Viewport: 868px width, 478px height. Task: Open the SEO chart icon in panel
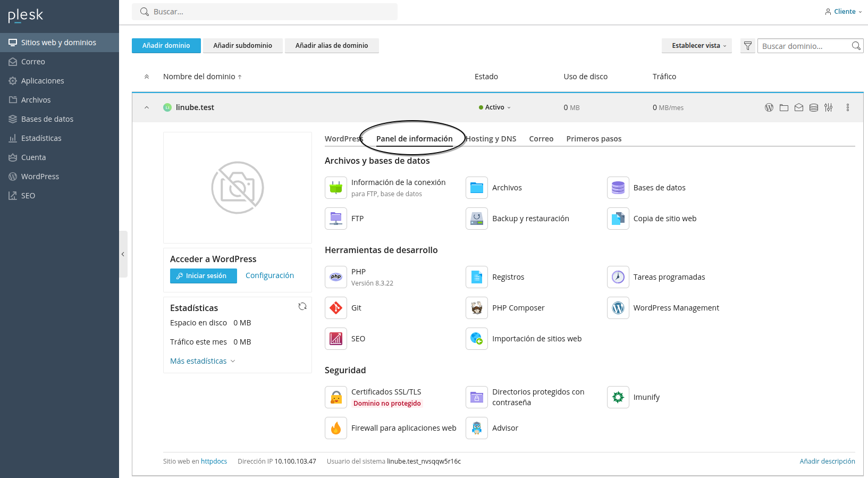pyautogui.click(x=336, y=339)
